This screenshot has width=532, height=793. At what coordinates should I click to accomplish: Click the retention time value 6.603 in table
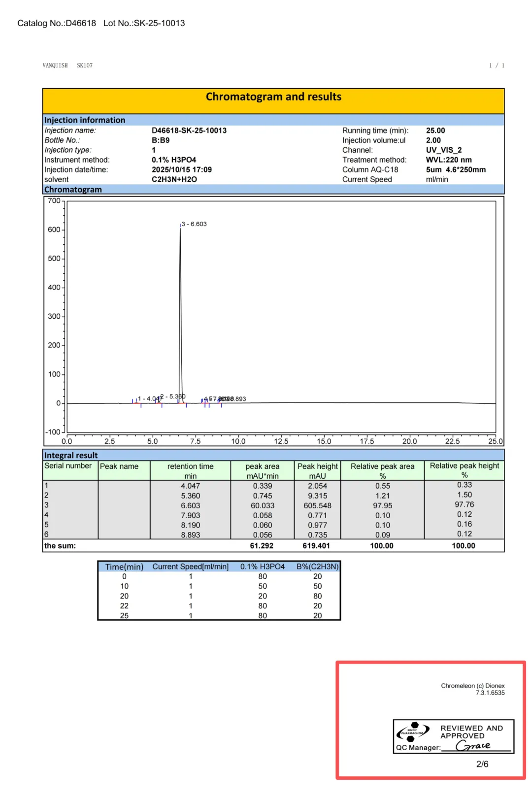click(190, 505)
